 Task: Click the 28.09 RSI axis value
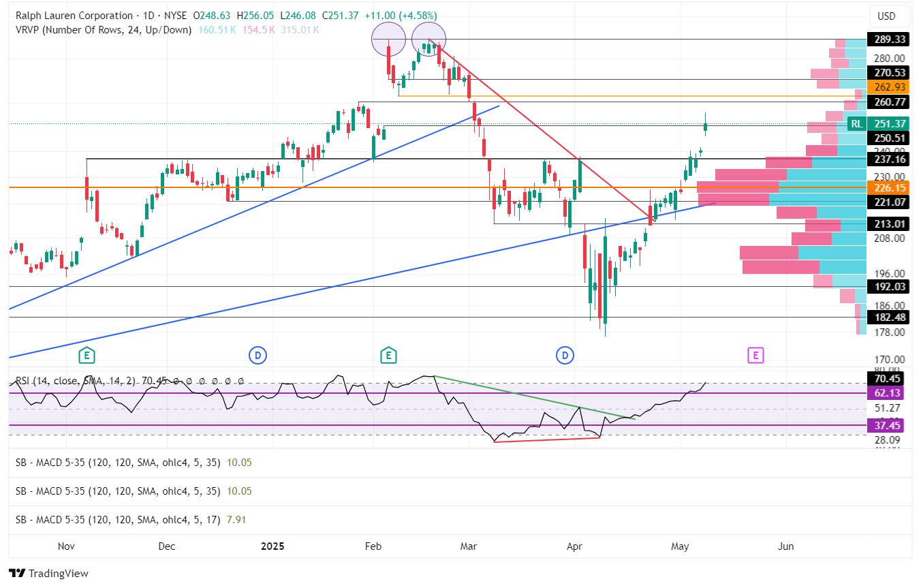coord(888,440)
